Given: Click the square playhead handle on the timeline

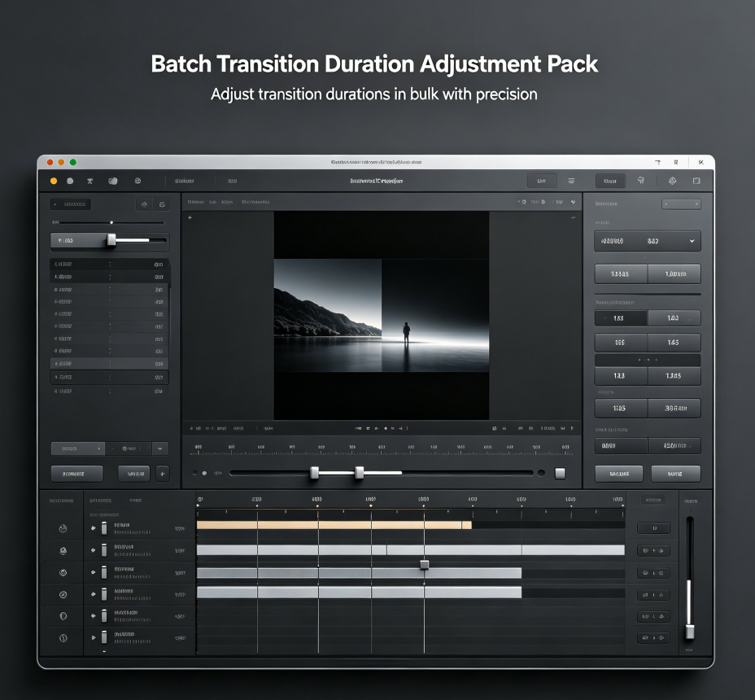Looking at the screenshot, I should [424, 564].
